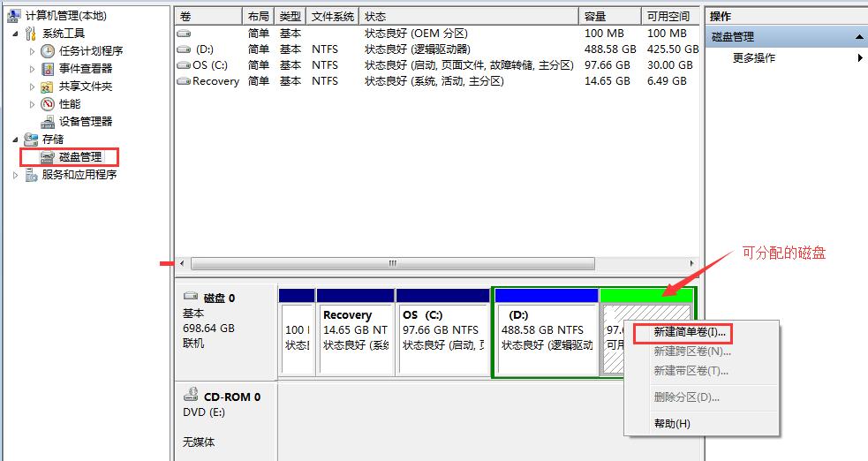Collapse the 系统工具 tree node

(16, 34)
